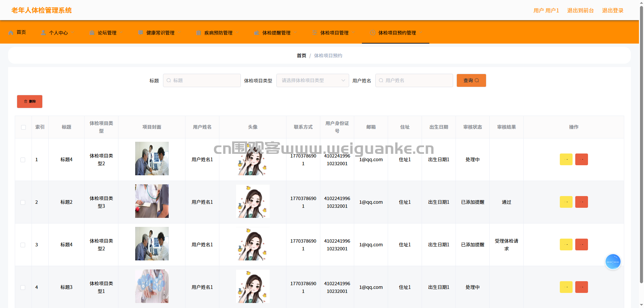The image size is (644, 308).
Task: Click the 联系方式 column header
Action: 303,127
